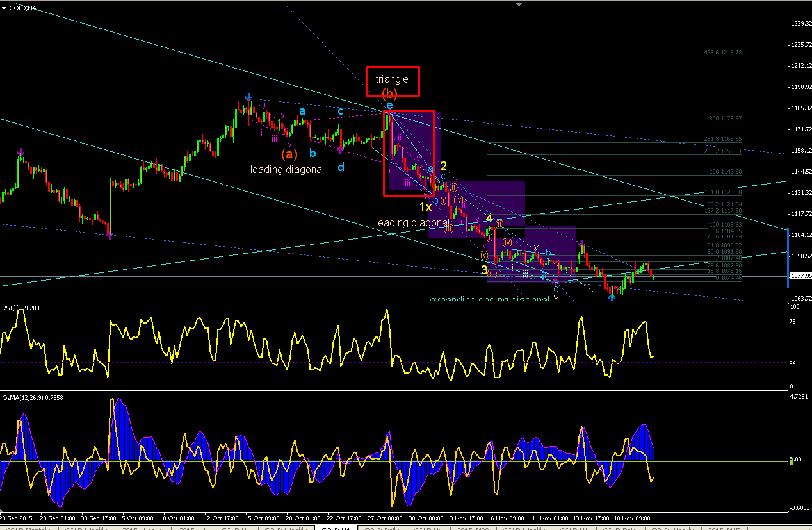Click OsMA scale value 4.7291
Image resolution: width=812 pixels, height=530 pixels.
click(800, 397)
